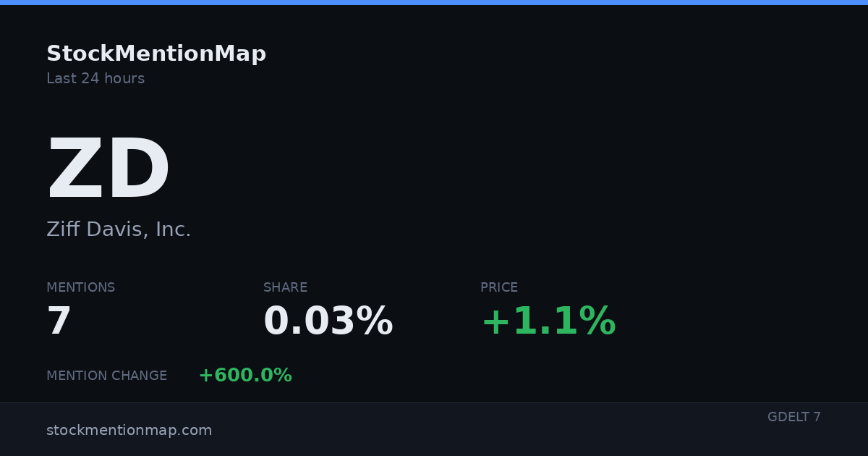Screen dimensions: 868x456
Task: Click the GDELT 7 source label
Action: click(794, 417)
